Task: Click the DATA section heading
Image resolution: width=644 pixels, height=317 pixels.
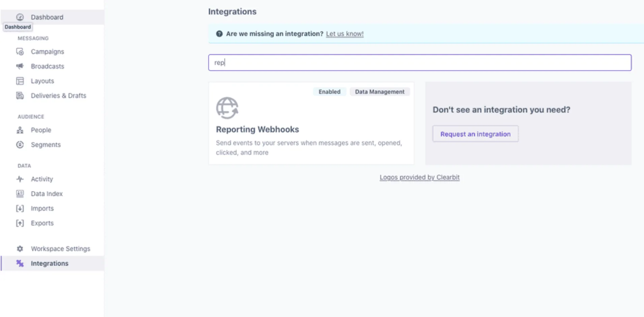Action: point(24,166)
